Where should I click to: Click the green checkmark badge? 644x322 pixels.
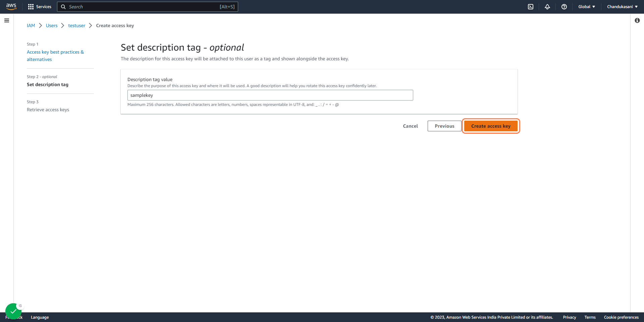pyautogui.click(x=13, y=311)
